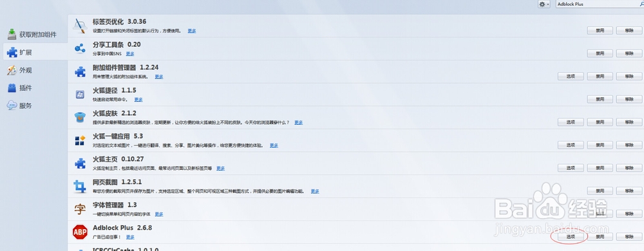Disable the 火狐捷径 extension
The image size is (644, 251).
(x=600, y=99)
